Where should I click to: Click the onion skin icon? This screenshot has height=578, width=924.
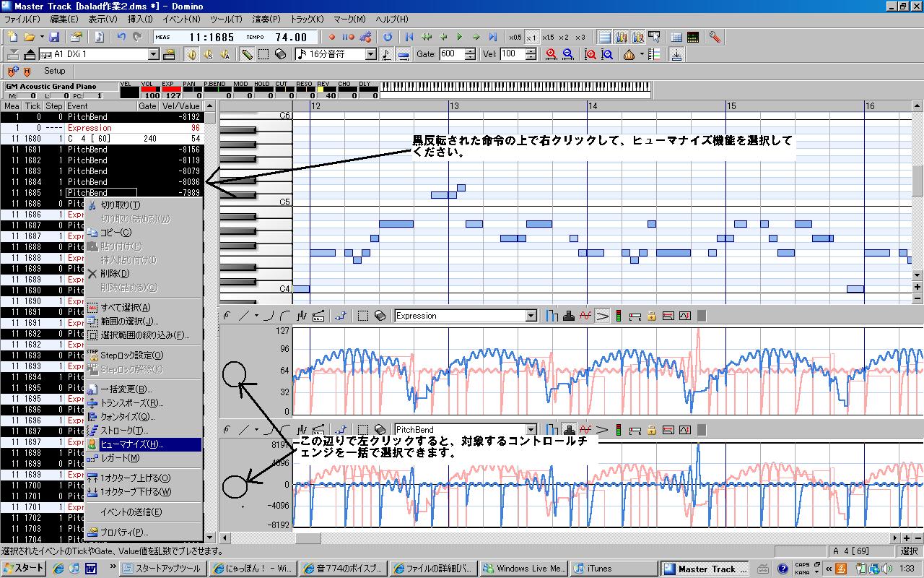[629, 54]
